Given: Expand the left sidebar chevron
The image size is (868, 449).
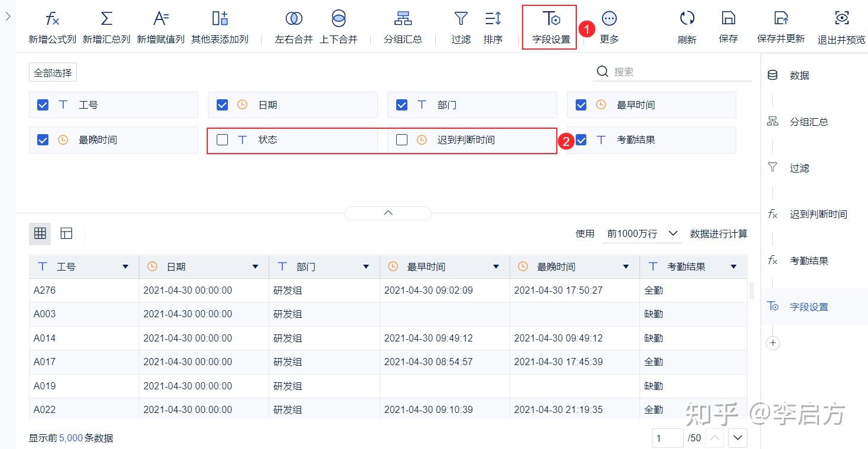Looking at the screenshot, I should (8, 17).
